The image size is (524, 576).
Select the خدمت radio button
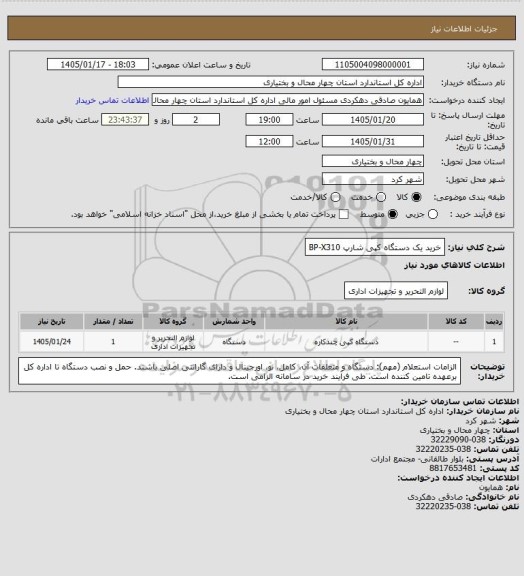[381, 197]
